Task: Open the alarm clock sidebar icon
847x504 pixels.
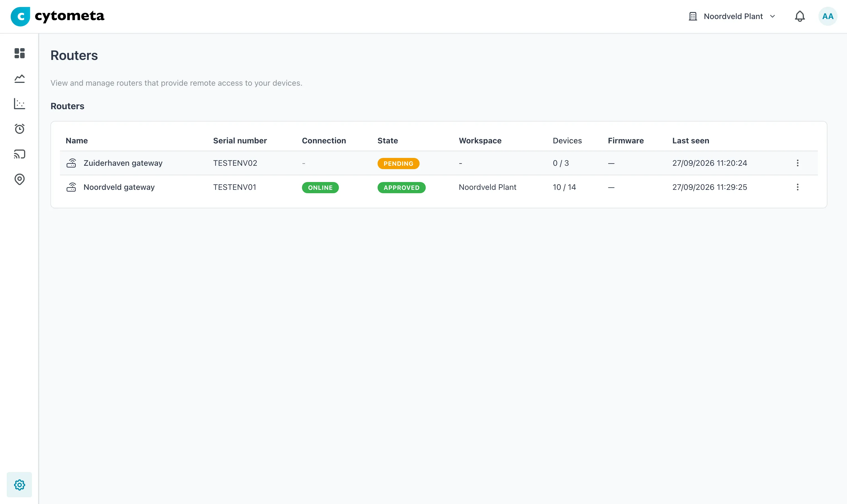Action: (x=19, y=129)
